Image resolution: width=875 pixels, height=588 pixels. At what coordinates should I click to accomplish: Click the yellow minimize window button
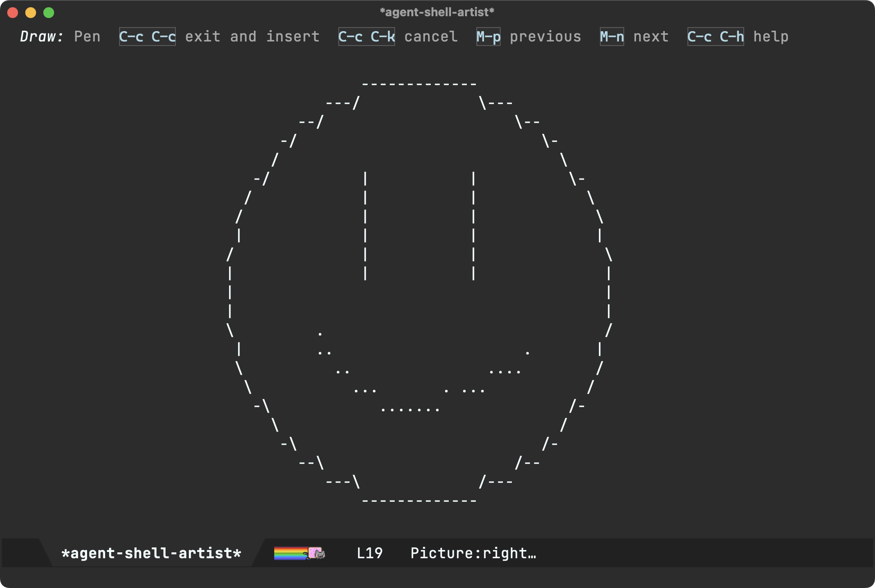tap(31, 13)
